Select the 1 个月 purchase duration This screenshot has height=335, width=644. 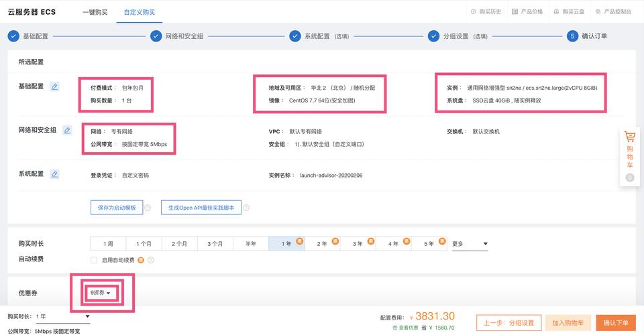point(144,244)
